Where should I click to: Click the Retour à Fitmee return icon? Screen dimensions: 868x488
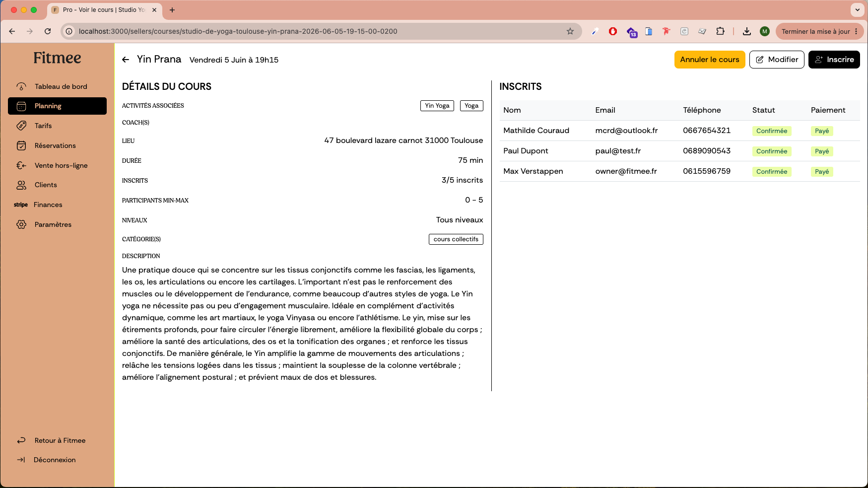pos(21,440)
